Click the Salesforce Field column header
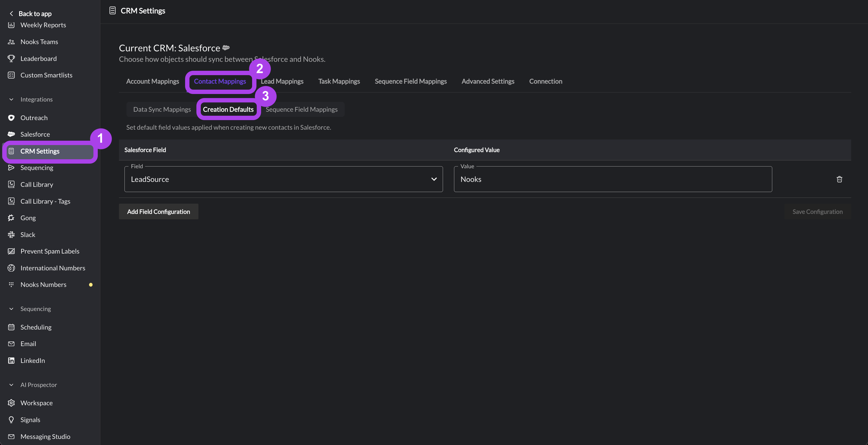This screenshot has height=445, width=868. click(145, 150)
